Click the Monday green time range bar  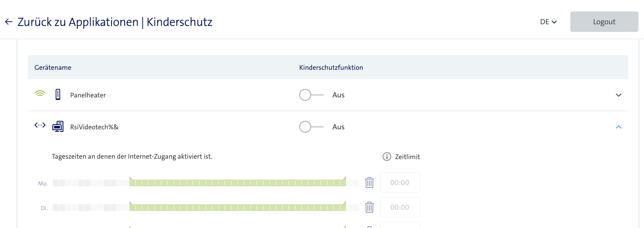point(238,183)
